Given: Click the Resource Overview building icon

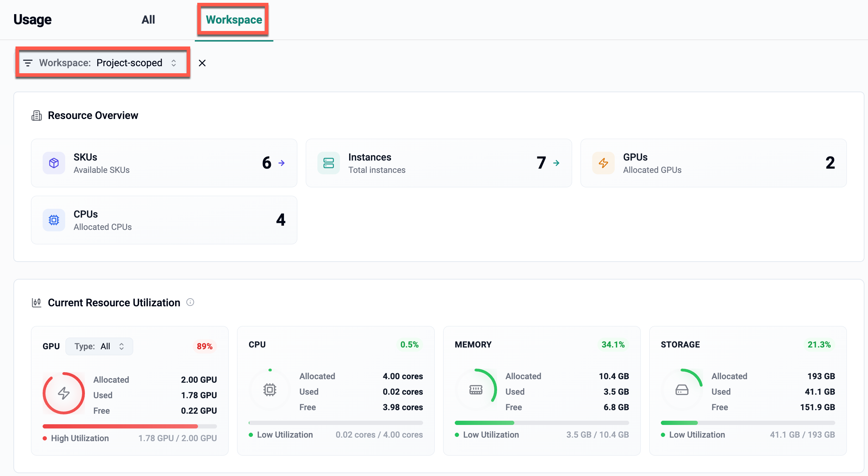Looking at the screenshot, I should click(37, 115).
